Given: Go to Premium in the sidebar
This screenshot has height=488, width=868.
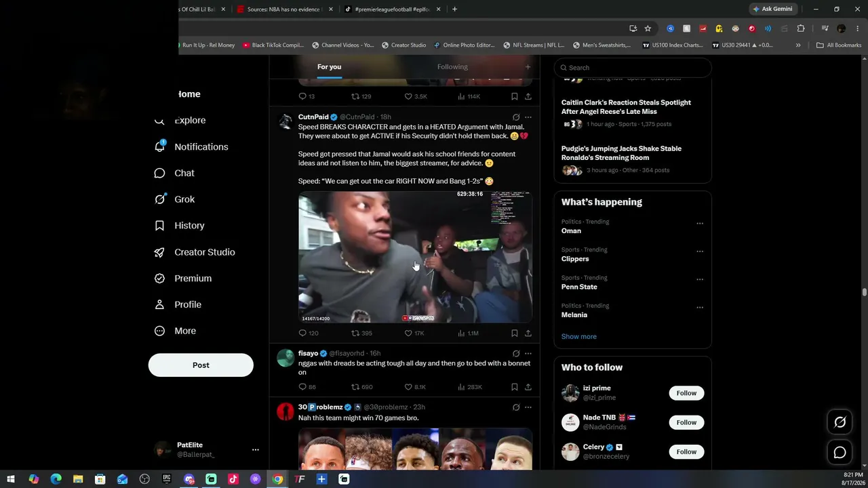Looking at the screenshot, I should [x=183, y=279].
